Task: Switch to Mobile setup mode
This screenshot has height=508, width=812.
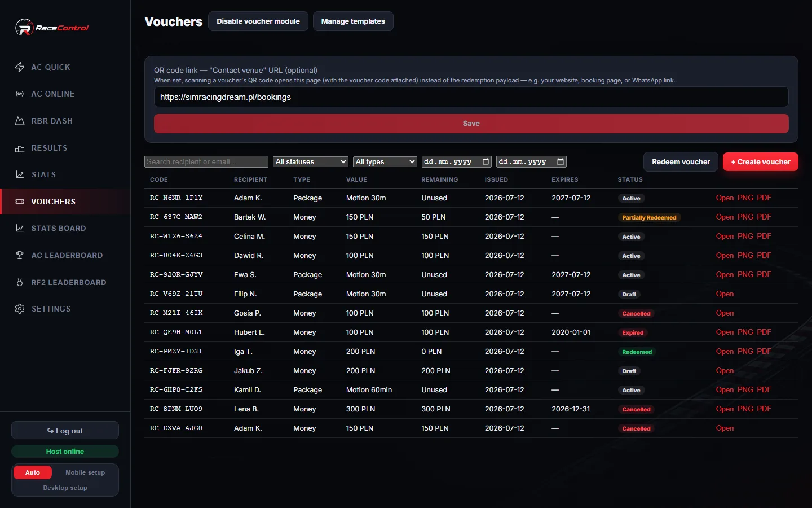Action: (85, 472)
